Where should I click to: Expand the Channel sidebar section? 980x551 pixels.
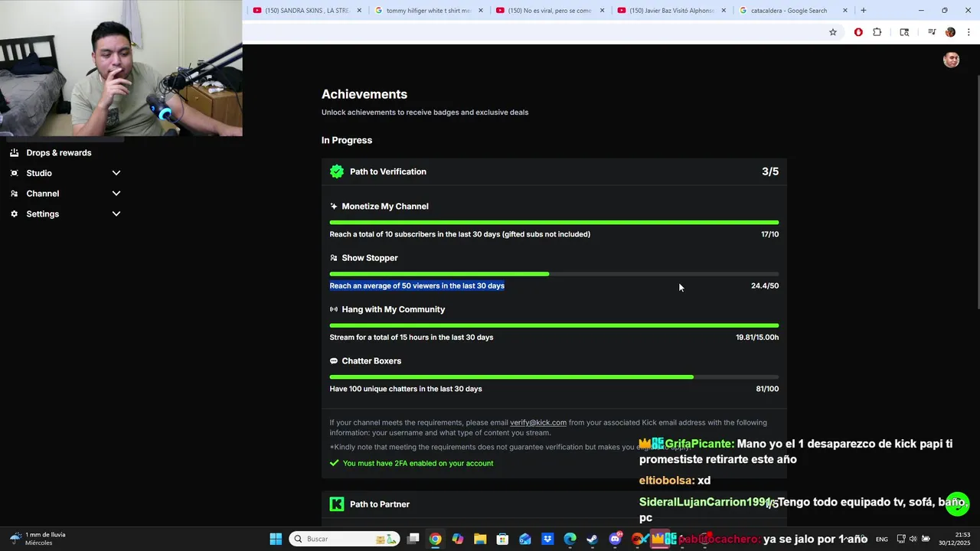click(x=116, y=194)
